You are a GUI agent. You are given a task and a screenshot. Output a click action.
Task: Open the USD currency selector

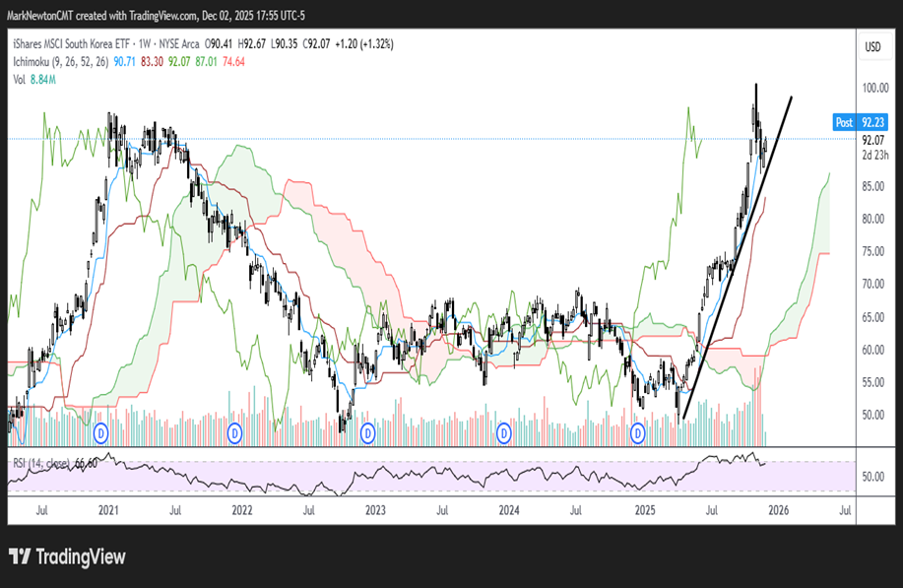[871, 47]
